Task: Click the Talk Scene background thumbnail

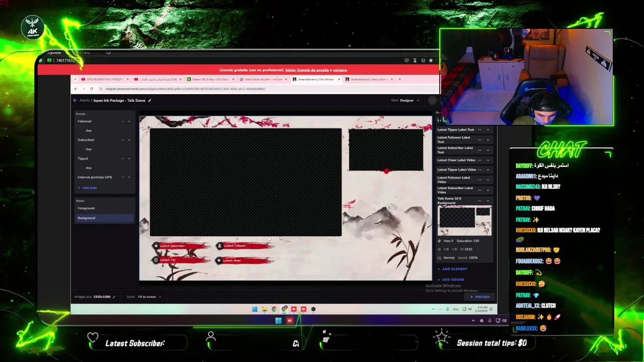Action: (464, 221)
